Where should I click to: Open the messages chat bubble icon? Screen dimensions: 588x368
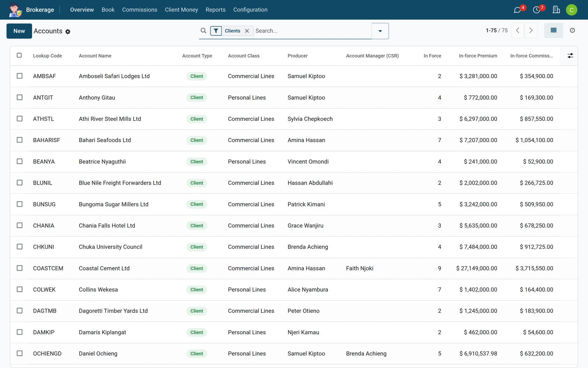coord(517,10)
